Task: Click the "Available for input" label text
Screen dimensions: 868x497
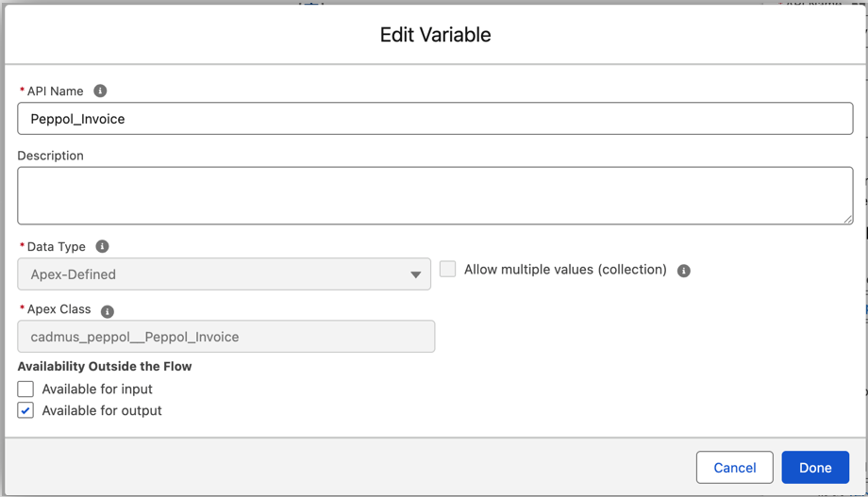Action: point(97,389)
